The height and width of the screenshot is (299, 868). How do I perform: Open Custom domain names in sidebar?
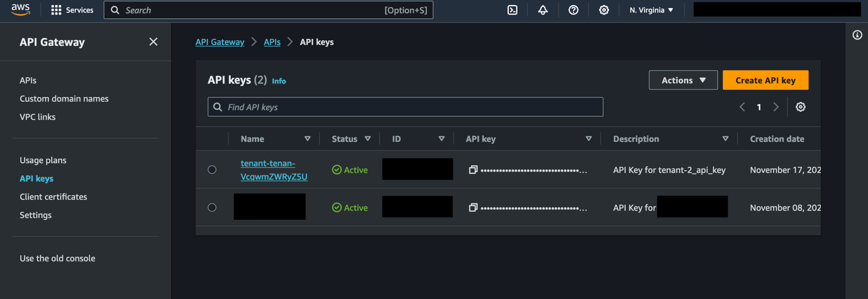pyautogui.click(x=64, y=99)
